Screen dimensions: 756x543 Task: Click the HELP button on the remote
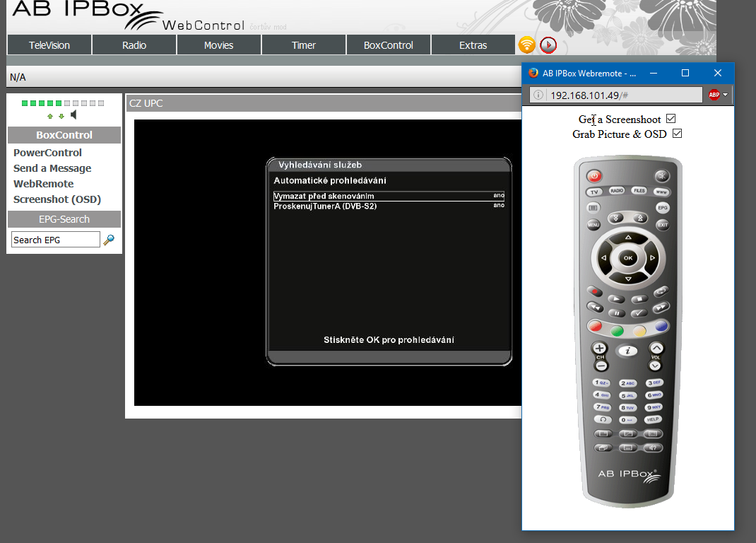tap(654, 419)
